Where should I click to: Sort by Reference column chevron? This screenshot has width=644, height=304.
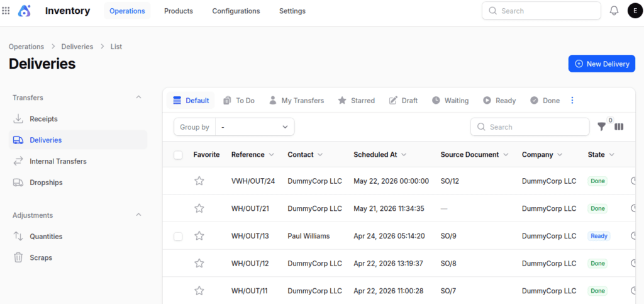point(271,155)
